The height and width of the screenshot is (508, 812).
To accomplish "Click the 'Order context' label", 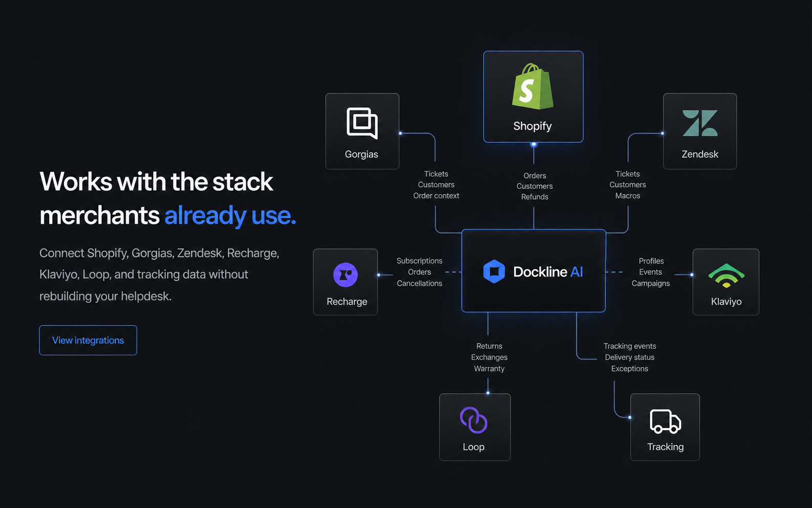I will point(436,196).
